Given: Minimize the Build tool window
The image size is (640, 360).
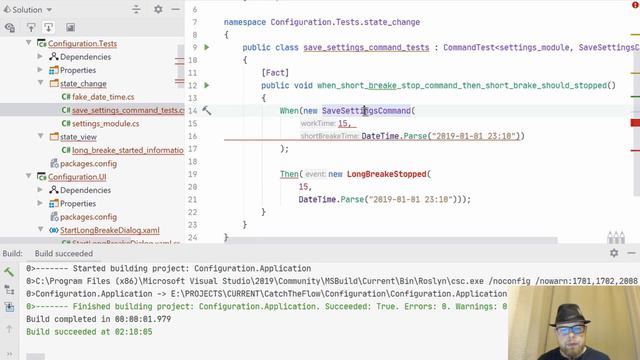Looking at the screenshot, I should pos(631,253).
